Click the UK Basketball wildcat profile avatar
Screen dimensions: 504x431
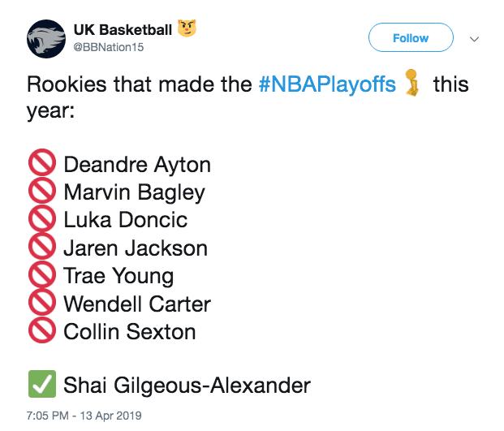pyautogui.click(x=46, y=38)
